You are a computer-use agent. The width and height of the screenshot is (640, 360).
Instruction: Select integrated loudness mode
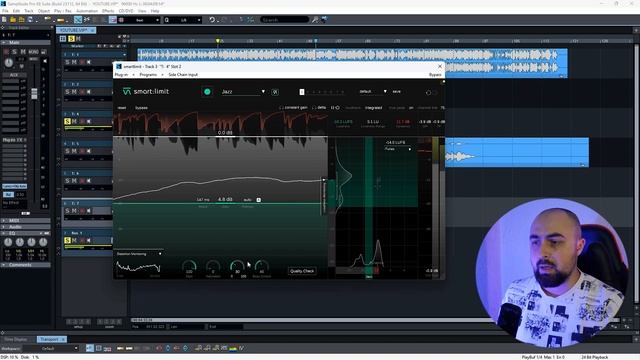click(373, 108)
